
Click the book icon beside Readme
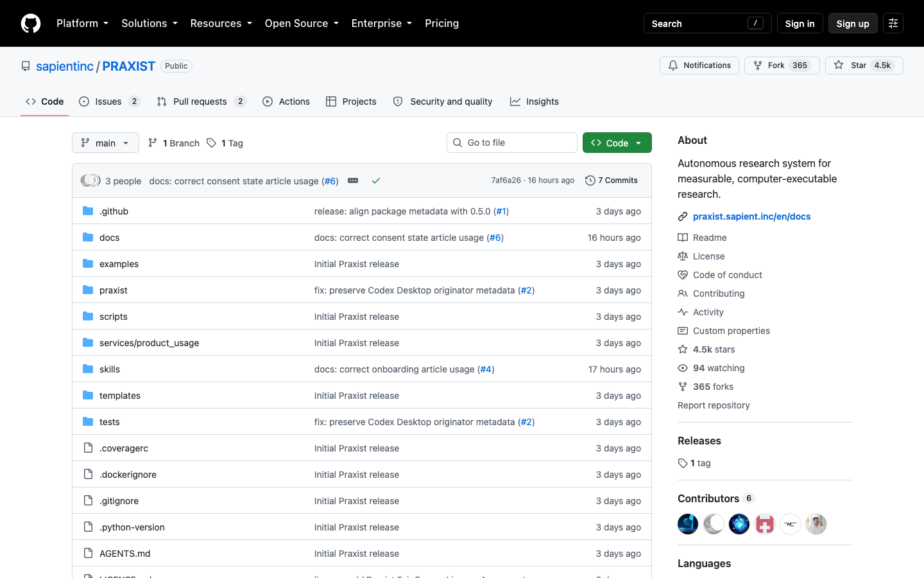pyautogui.click(x=683, y=238)
